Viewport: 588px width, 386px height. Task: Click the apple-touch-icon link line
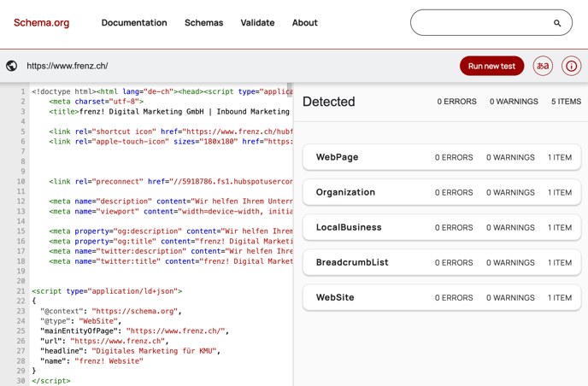coord(171,142)
